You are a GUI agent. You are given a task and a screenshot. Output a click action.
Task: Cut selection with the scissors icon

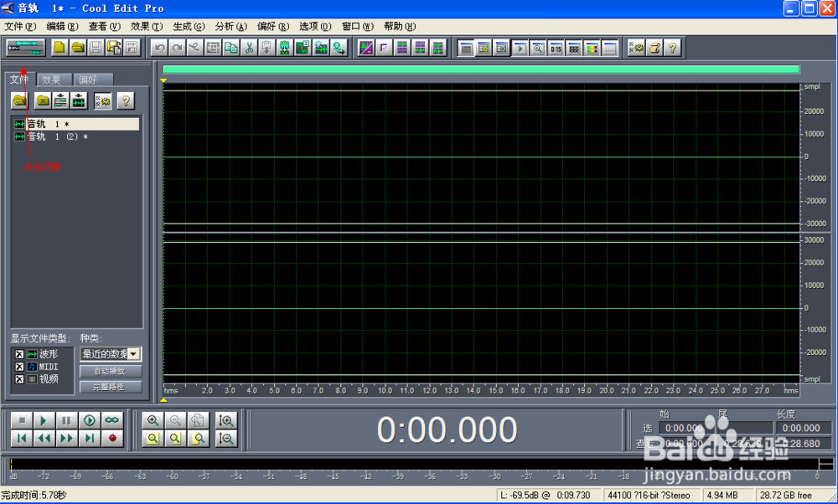(x=249, y=48)
